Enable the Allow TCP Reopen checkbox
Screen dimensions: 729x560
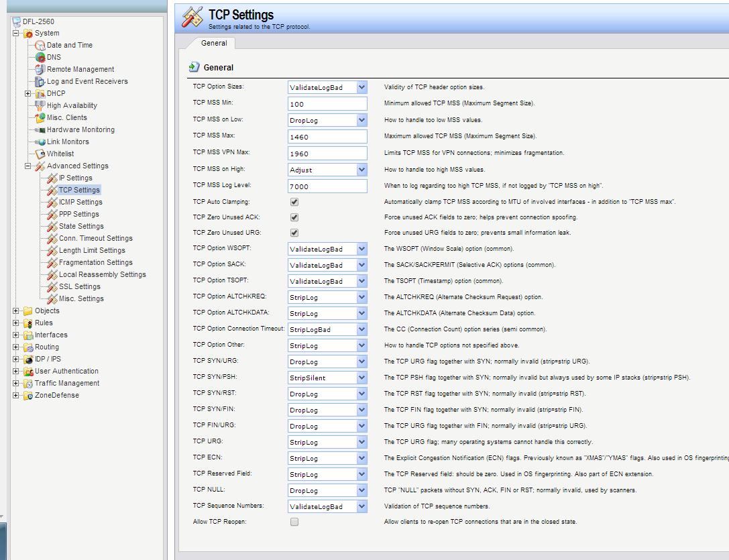tap(294, 522)
